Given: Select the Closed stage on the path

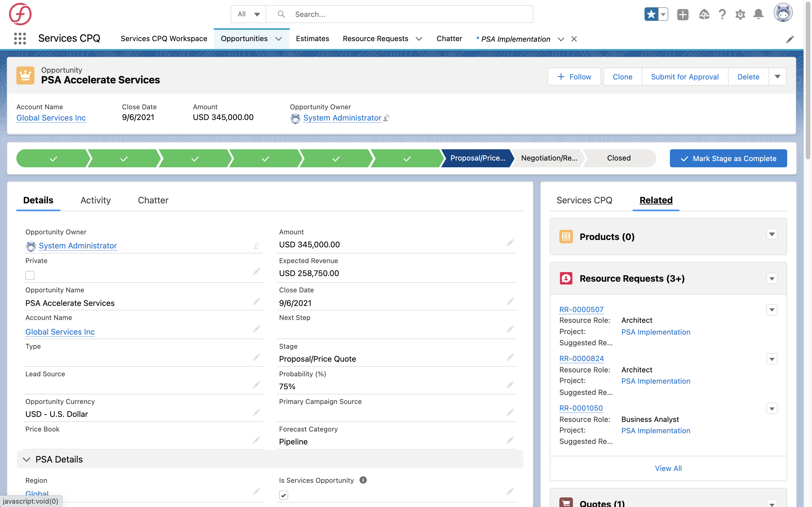Looking at the screenshot, I should coord(618,158).
